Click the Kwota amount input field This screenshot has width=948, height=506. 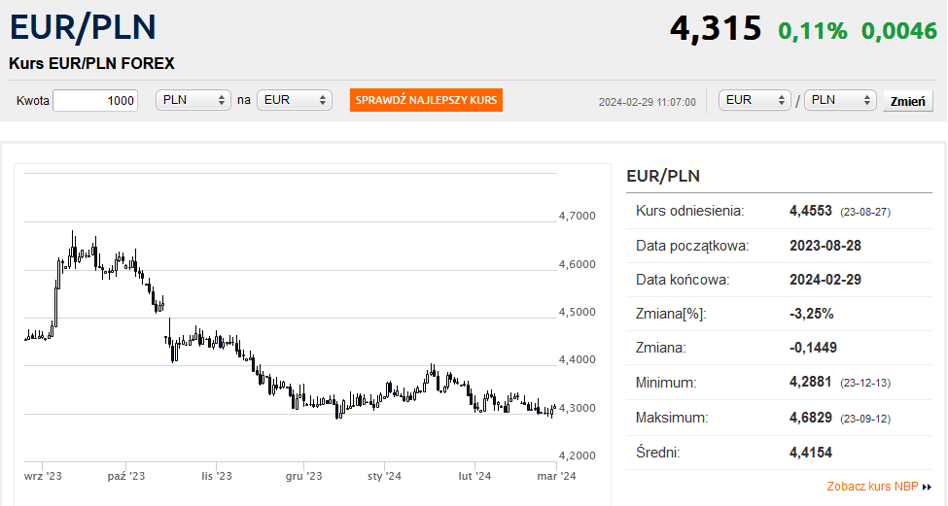(95, 100)
